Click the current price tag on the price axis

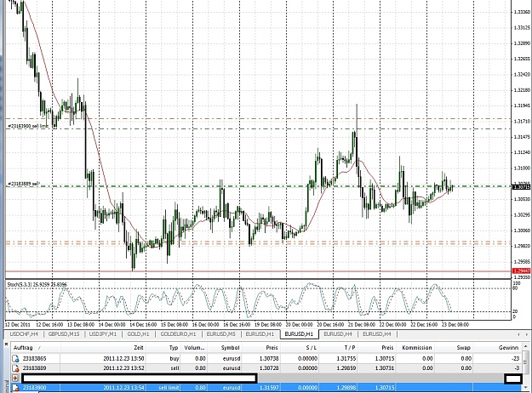tap(522, 187)
